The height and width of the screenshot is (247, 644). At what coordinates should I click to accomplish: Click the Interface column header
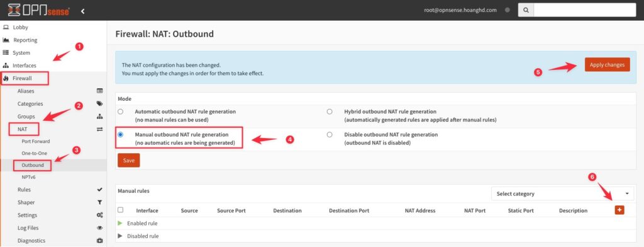[x=147, y=210]
